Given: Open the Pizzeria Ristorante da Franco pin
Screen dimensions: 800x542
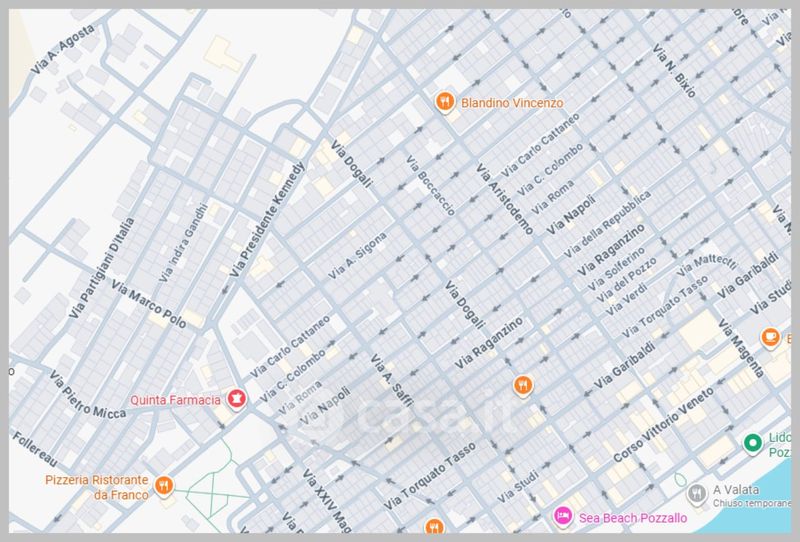Looking at the screenshot, I should point(165,487).
